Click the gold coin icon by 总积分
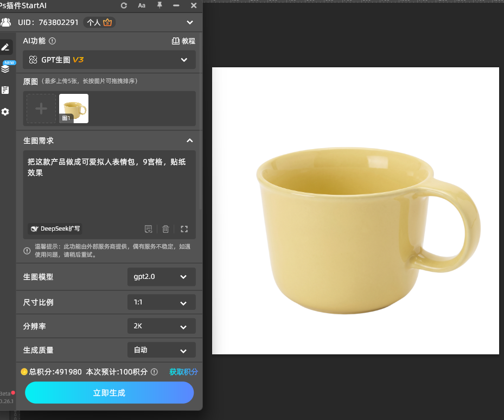504x420 pixels. click(24, 372)
